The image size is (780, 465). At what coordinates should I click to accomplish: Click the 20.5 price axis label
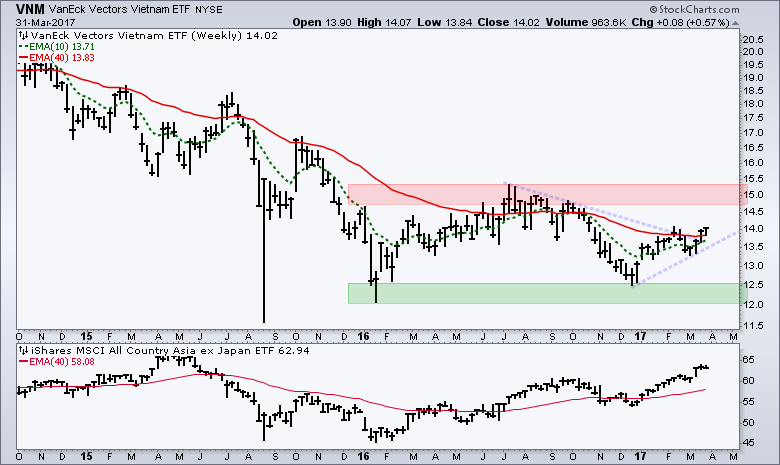752,40
